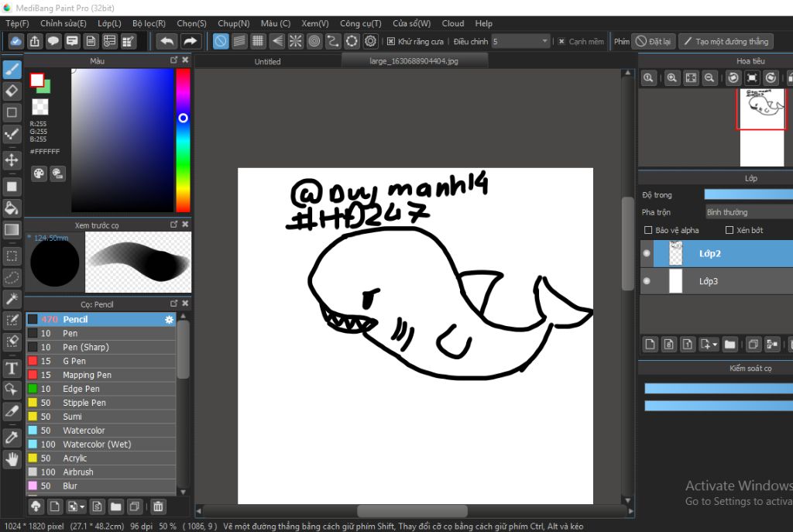Delete brush using trash icon
The height and width of the screenshot is (532, 793).
(x=158, y=506)
